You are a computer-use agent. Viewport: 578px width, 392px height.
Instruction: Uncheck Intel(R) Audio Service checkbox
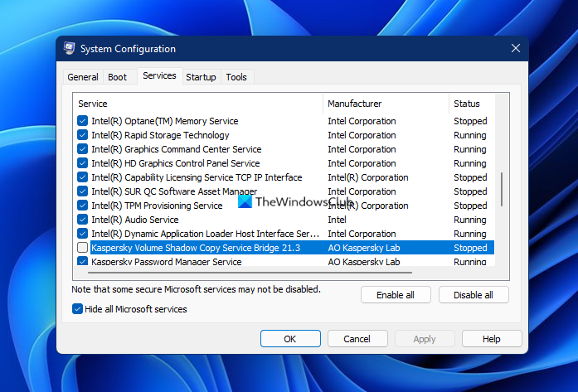82,220
